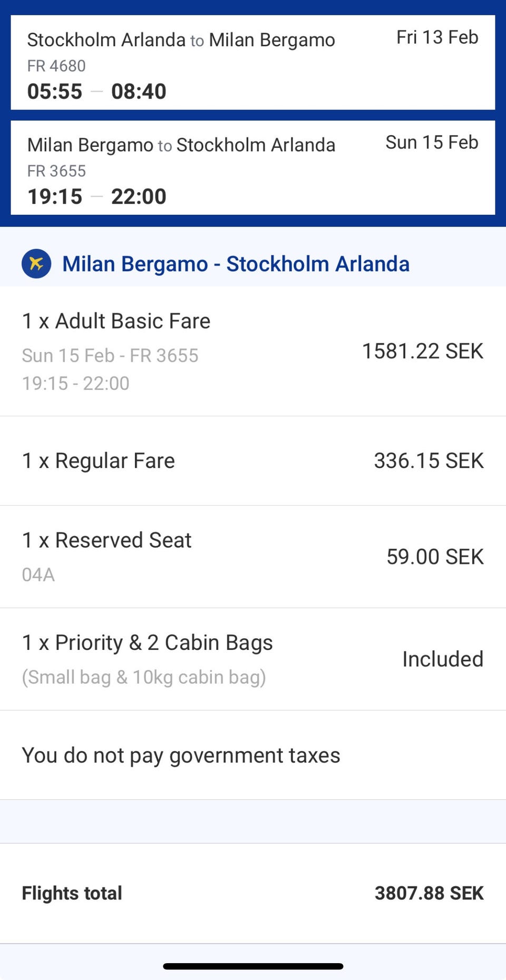This screenshot has height=980, width=506.
Task: Tap the 22:00 arrival time in the return card
Action: [x=139, y=197]
